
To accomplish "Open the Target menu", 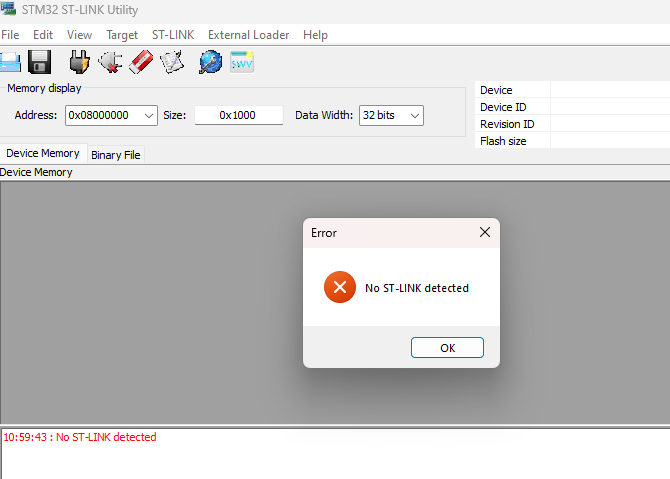I will click(x=122, y=35).
